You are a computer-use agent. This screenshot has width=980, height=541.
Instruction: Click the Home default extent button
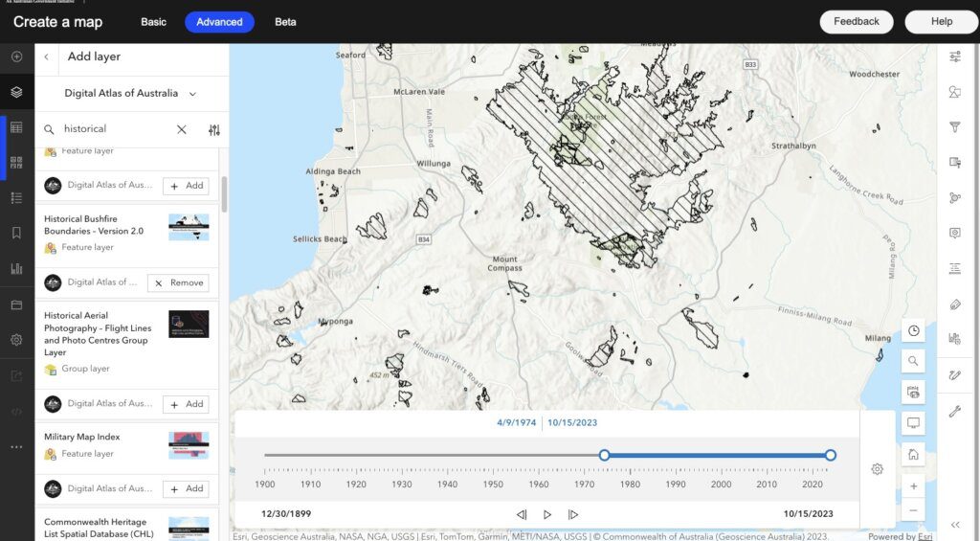914,454
